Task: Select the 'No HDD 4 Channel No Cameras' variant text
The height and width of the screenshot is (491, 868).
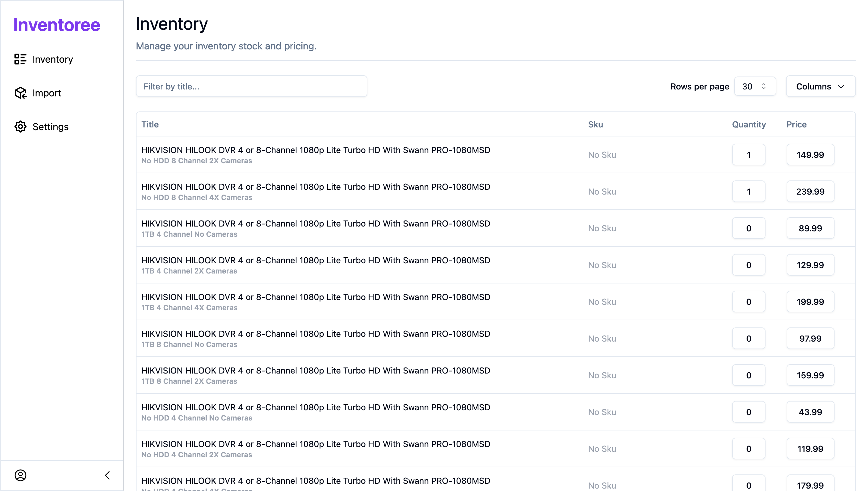Action: tap(197, 418)
